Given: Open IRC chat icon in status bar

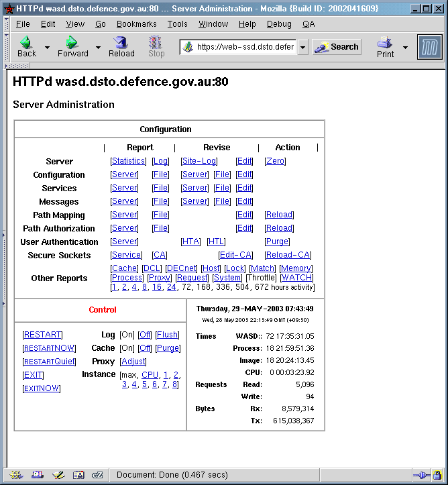Looking at the screenshot, I should pos(97,475).
